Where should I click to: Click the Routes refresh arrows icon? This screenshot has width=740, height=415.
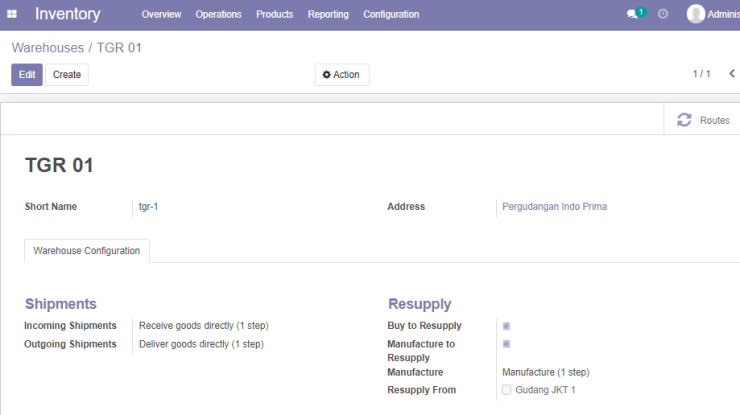coord(684,120)
